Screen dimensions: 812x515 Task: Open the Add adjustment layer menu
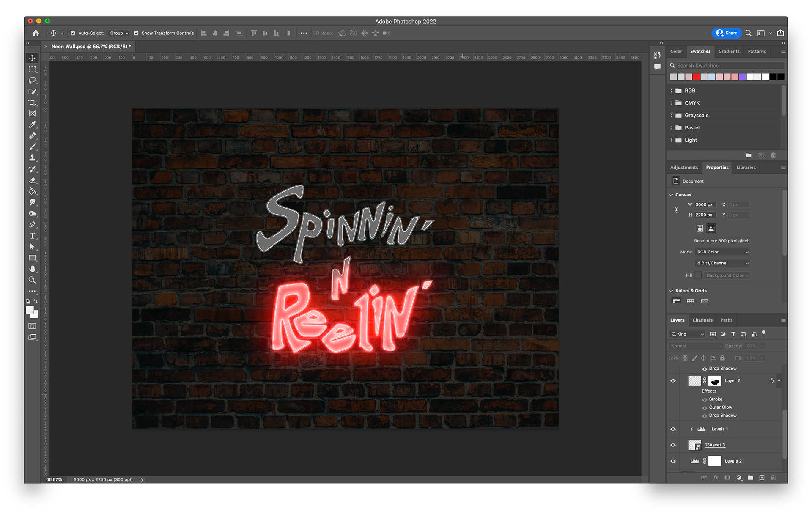click(x=739, y=478)
